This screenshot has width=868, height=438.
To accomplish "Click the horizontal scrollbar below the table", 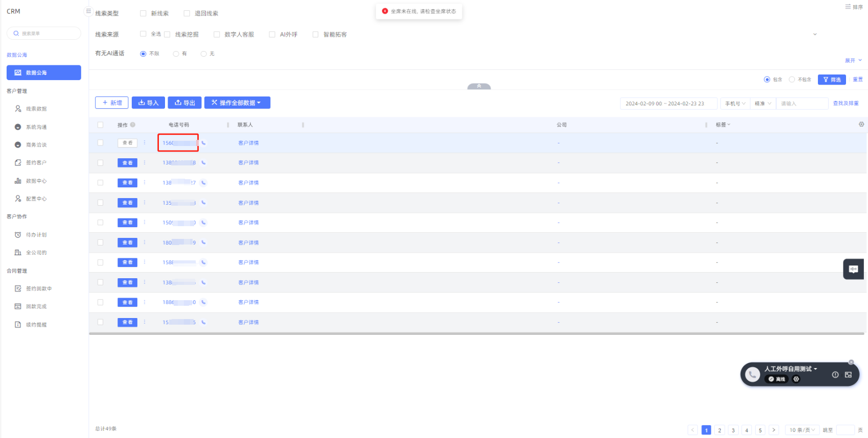I will [476, 334].
